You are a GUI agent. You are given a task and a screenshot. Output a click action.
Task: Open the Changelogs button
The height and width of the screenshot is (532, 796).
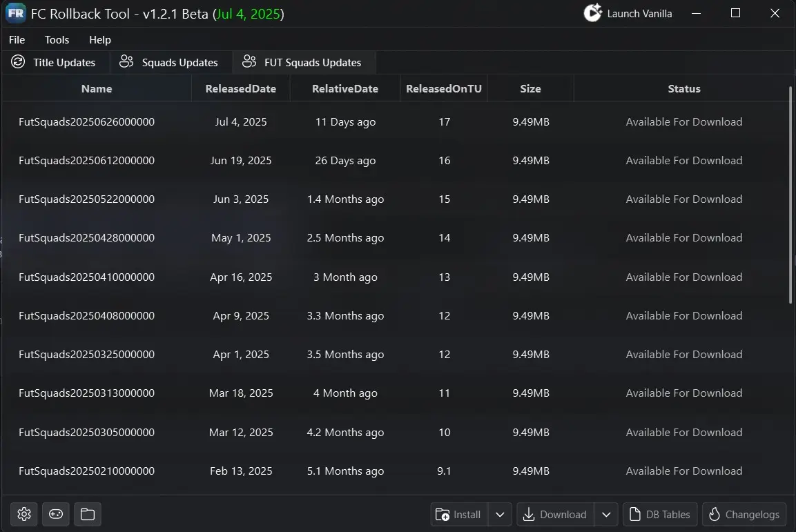pyautogui.click(x=744, y=515)
